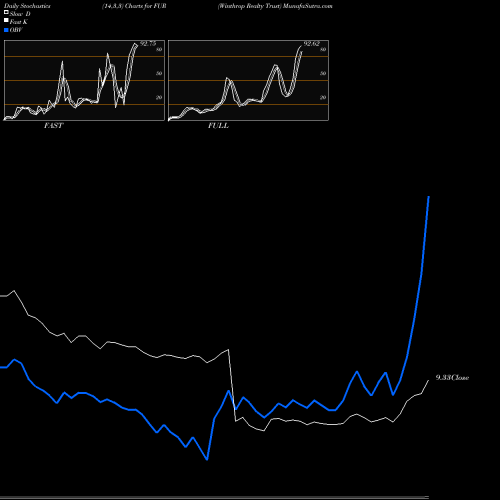Open the FAST stochastic chart thumbnail
The width and height of the screenshot is (500, 500).
[84, 80]
